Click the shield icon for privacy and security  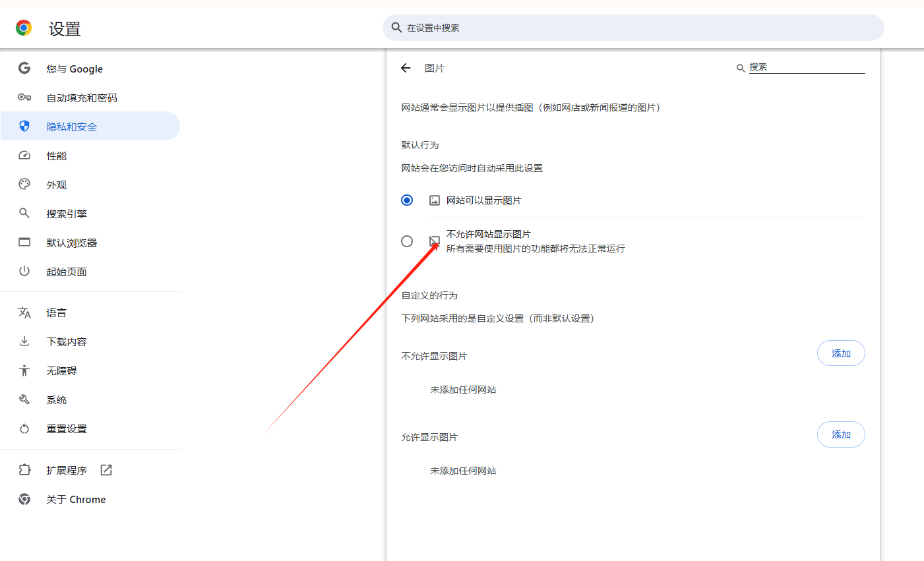point(24,126)
